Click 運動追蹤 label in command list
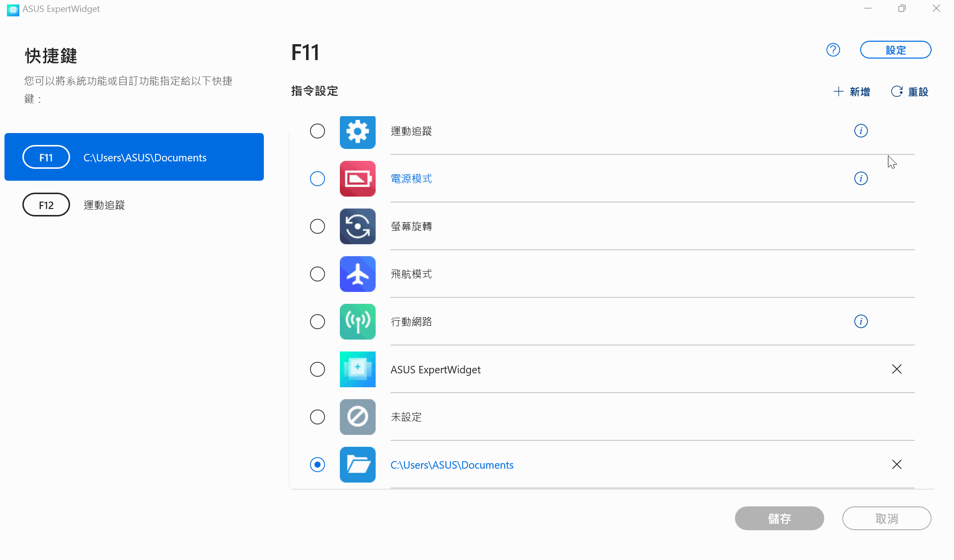The image size is (954, 560). tap(411, 131)
